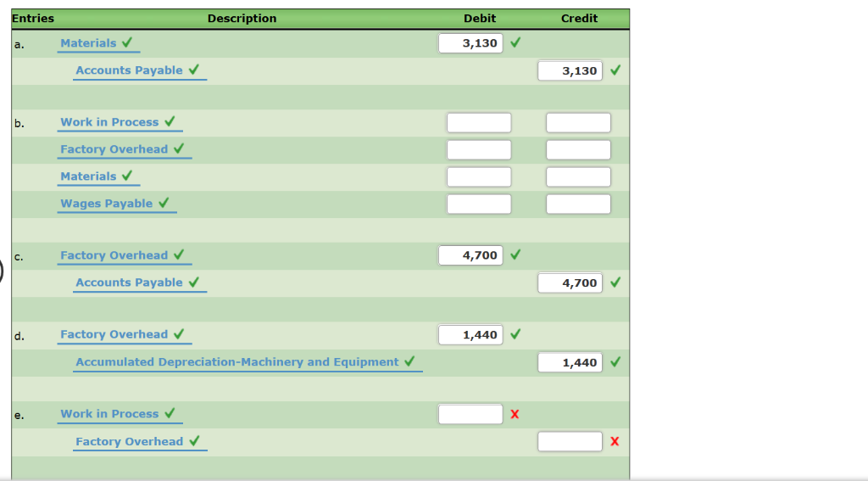
Task: Select credit field 4,700 for Accounts Payable entry c
Action: (570, 283)
